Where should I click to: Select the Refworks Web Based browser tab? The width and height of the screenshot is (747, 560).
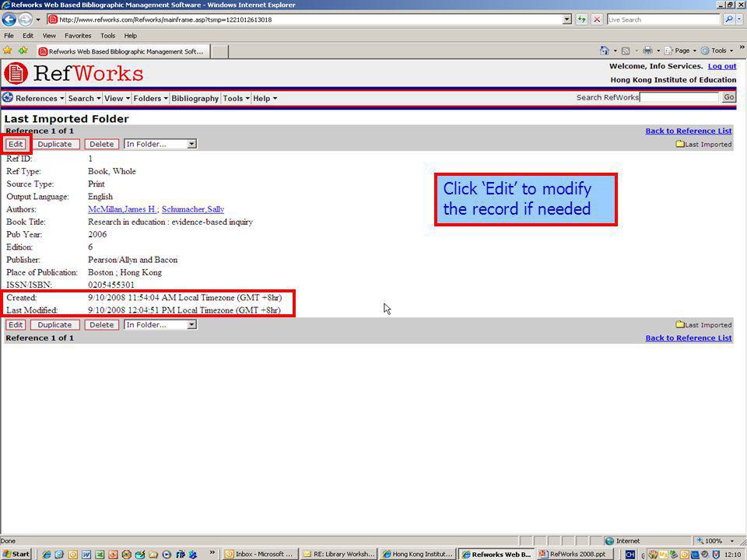click(x=123, y=51)
